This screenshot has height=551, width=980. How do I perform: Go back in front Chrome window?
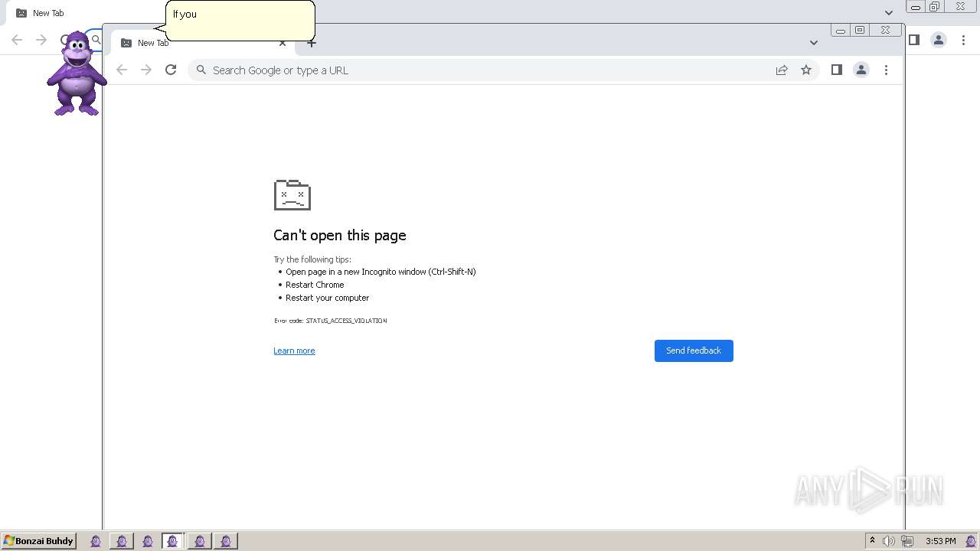coord(121,70)
